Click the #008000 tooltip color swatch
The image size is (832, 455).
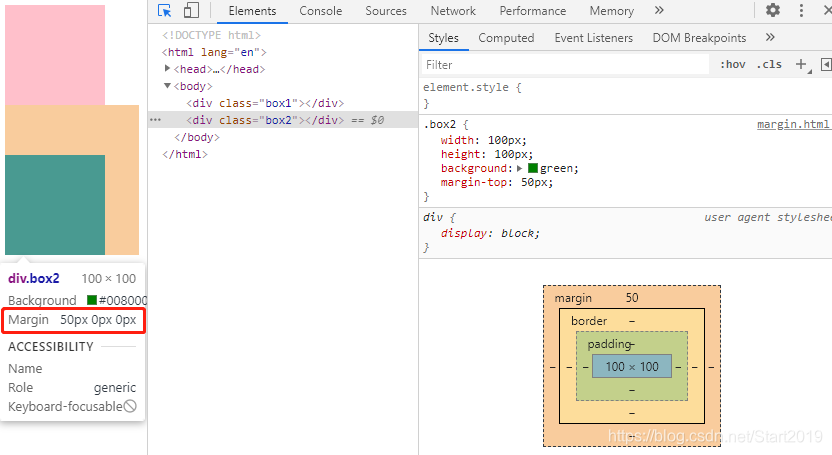pos(92,300)
